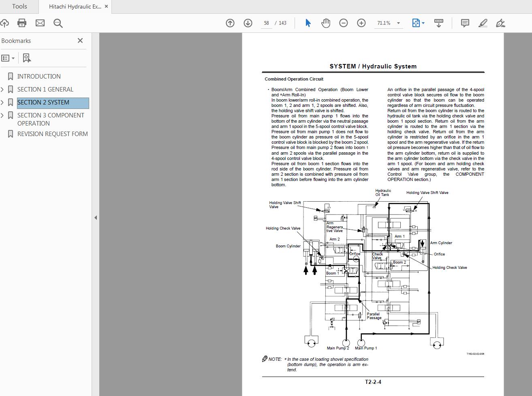The image size is (532, 396).
Task: Add a sticky note comment
Action: (465, 23)
